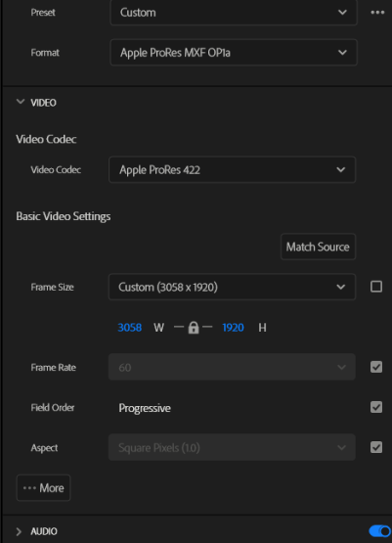
Task: Click the More button
Action: click(x=43, y=488)
